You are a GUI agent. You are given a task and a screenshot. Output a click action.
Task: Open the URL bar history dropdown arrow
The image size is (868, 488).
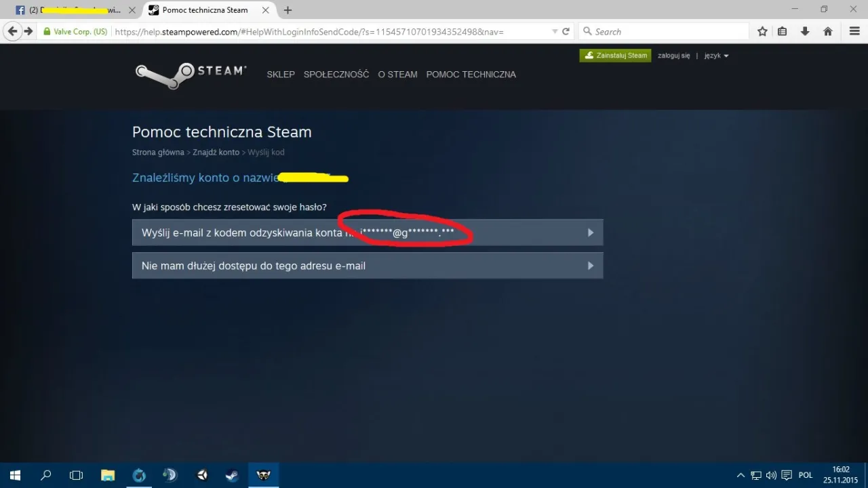(x=555, y=32)
